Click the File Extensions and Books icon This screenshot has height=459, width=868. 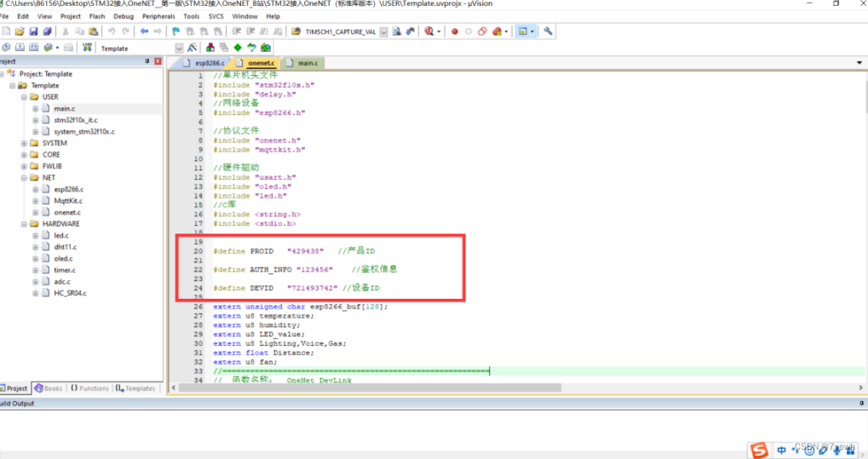point(210,48)
